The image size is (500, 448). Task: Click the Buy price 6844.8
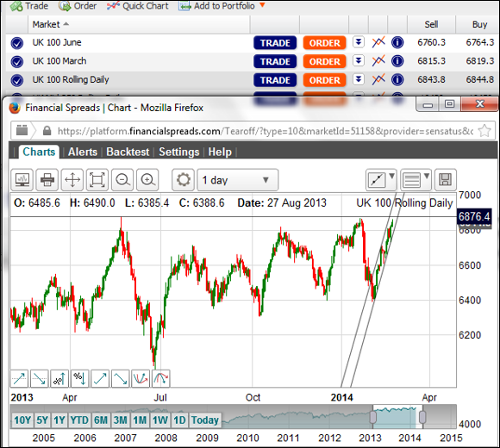click(480, 79)
